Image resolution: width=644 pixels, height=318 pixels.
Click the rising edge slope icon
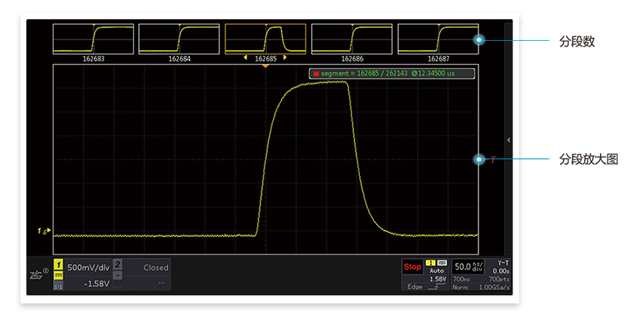pyautogui.click(x=437, y=287)
